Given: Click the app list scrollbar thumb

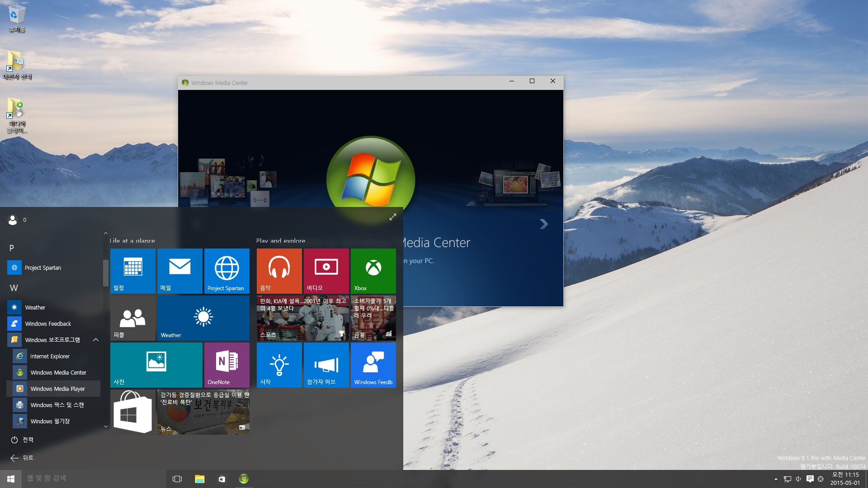Looking at the screenshot, I should click(x=105, y=273).
